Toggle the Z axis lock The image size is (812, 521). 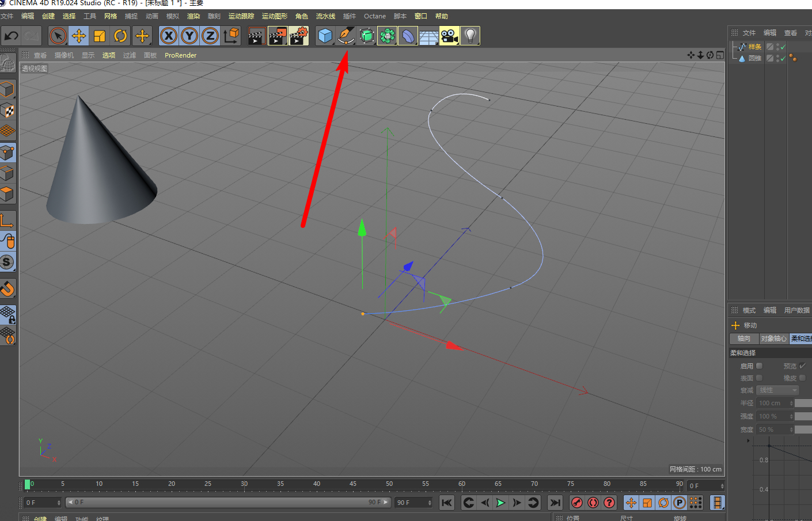(x=210, y=36)
